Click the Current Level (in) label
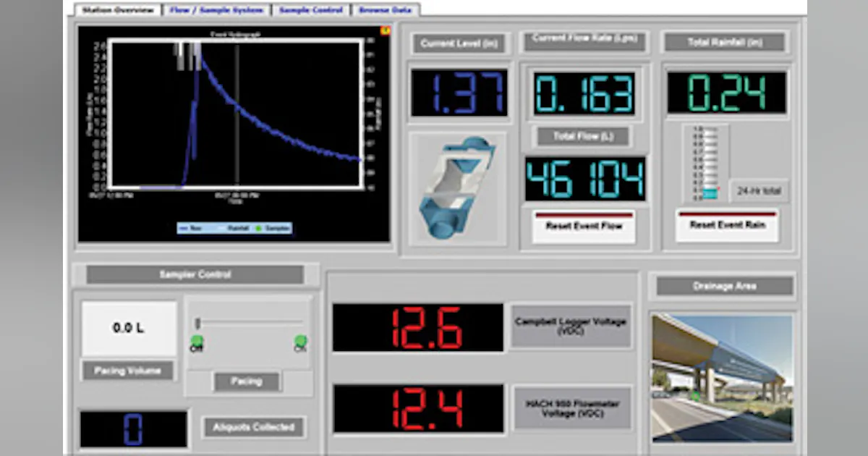The height and width of the screenshot is (456, 868). tap(460, 43)
